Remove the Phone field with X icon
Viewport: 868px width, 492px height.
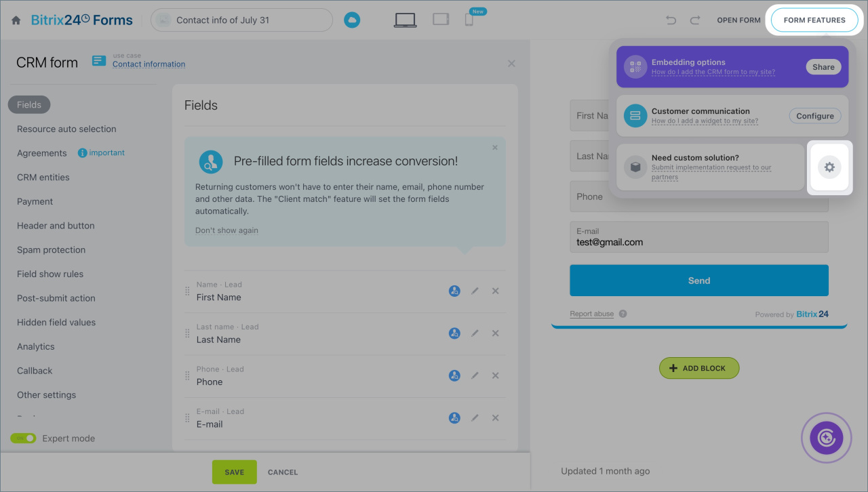[x=495, y=375]
